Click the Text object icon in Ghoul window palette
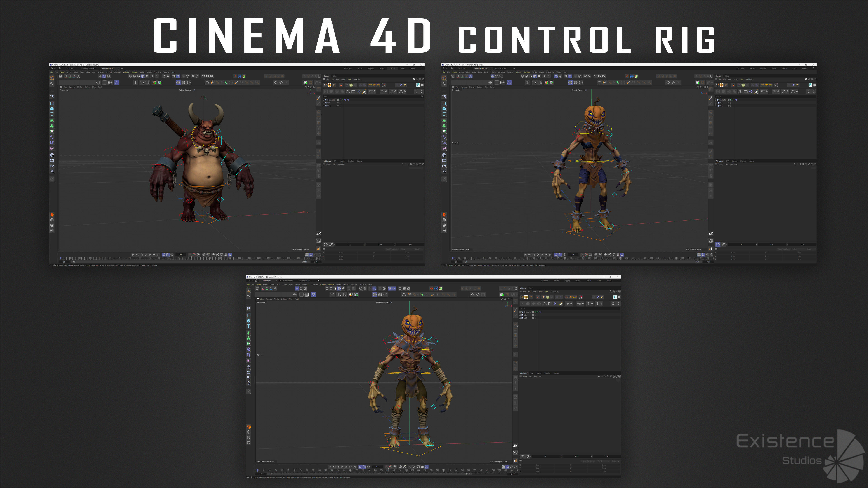868x488 pixels. coord(249,326)
